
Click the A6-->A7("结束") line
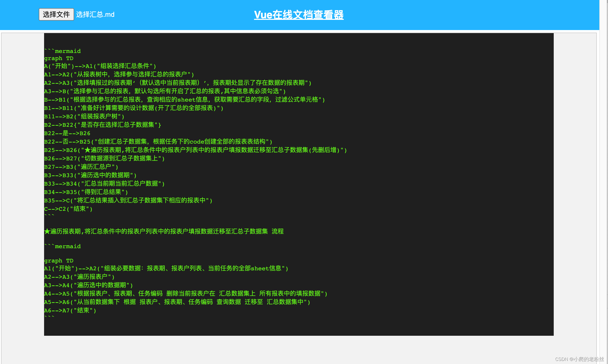pyautogui.click(x=70, y=311)
